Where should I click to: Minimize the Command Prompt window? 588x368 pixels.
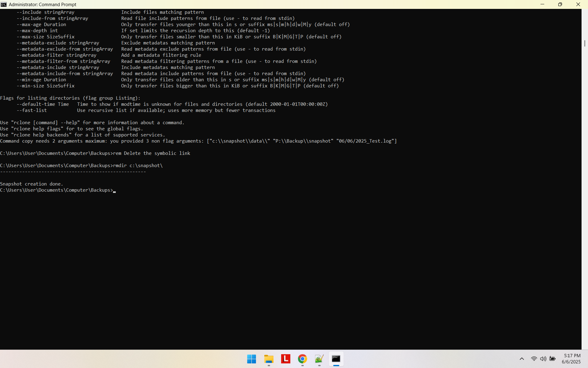pyautogui.click(x=542, y=4)
